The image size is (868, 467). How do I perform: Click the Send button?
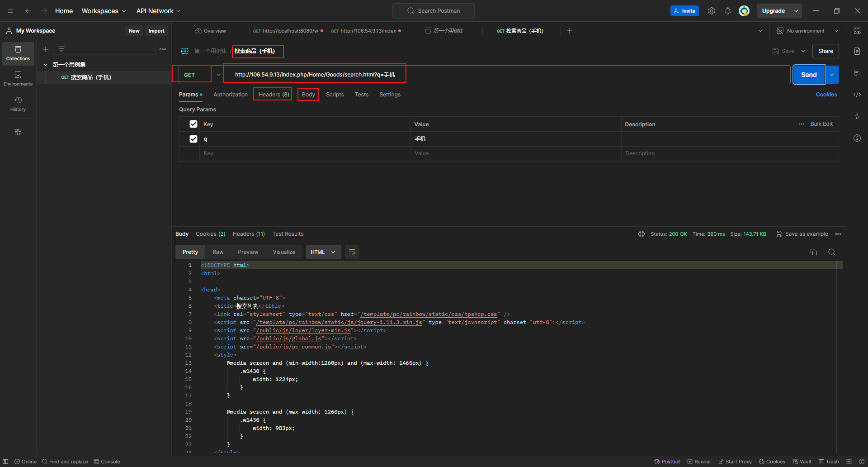[809, 75]
